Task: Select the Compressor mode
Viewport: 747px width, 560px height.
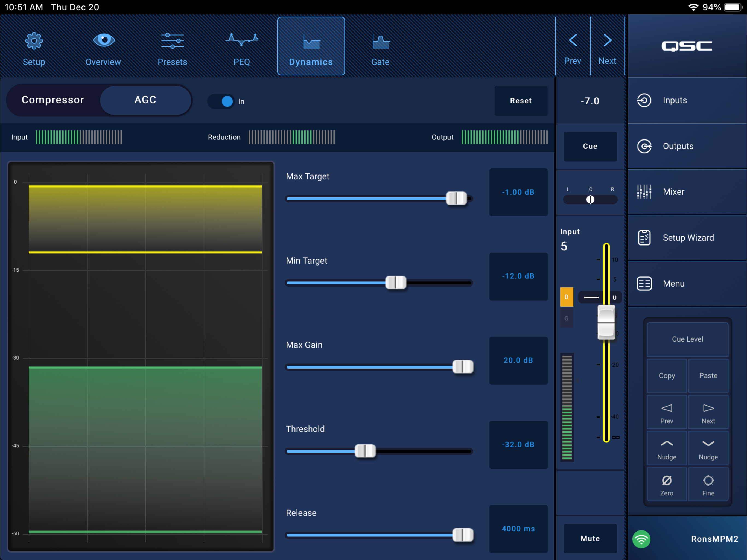Action: pyautogui.click(x=53, y=100)
